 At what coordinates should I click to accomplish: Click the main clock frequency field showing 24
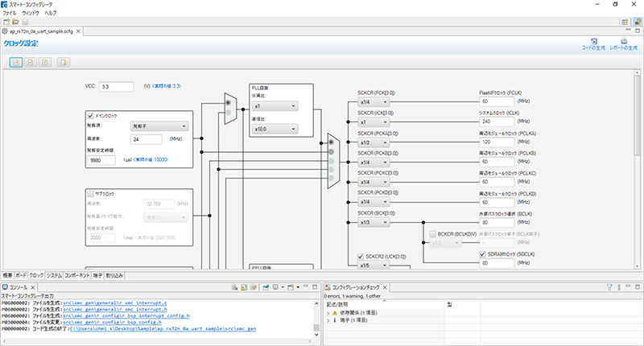(147, 139)
